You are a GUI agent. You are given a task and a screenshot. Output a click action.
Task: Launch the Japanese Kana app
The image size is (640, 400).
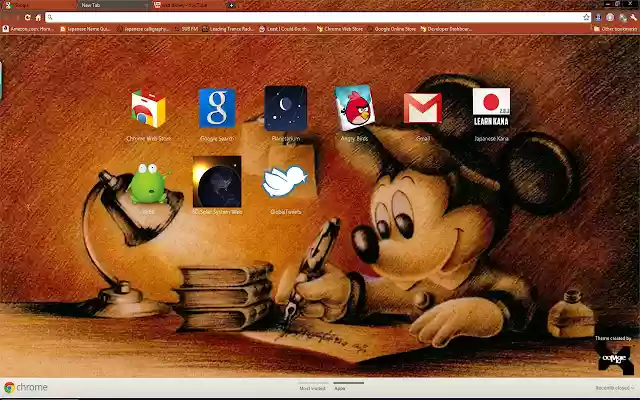(x=491, y=107)
